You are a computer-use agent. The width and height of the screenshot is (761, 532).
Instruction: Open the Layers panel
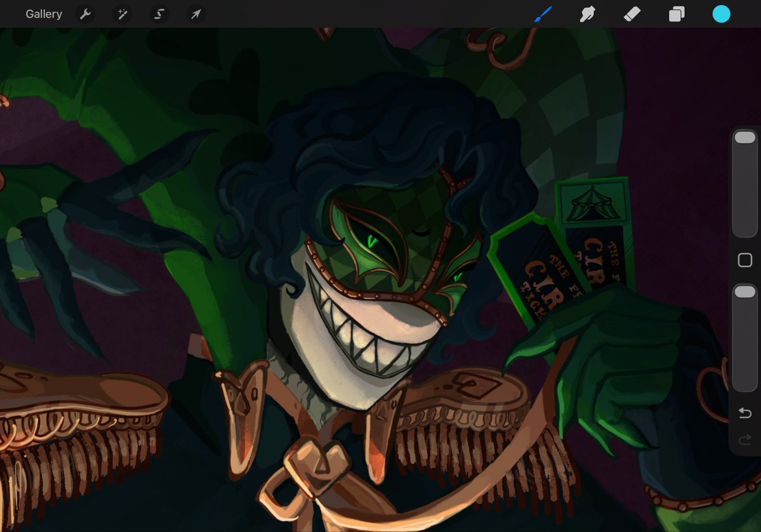pyautogui.click(x=677, y=14)
